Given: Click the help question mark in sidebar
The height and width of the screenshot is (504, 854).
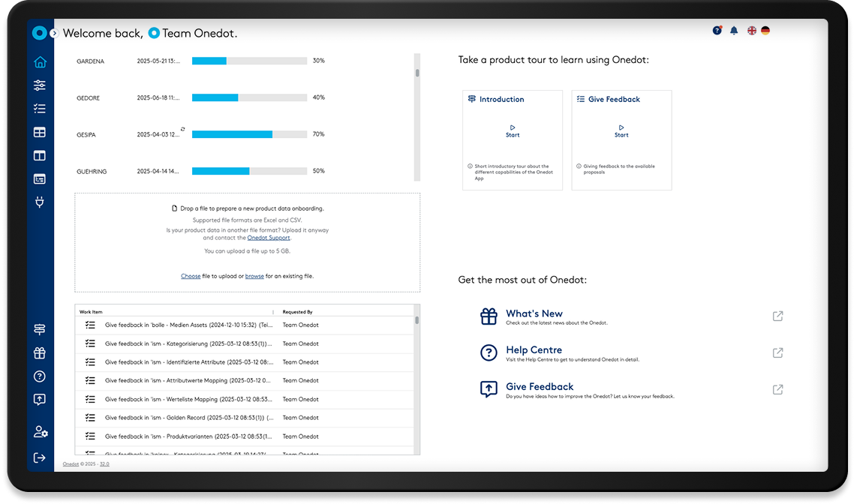Looking at the screenshot, I should coord(40,376).
